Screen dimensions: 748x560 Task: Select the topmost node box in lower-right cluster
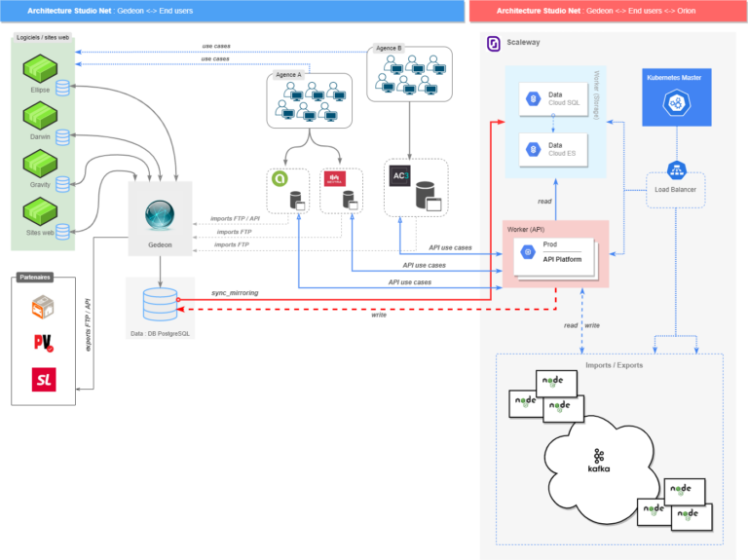[685, 491]
